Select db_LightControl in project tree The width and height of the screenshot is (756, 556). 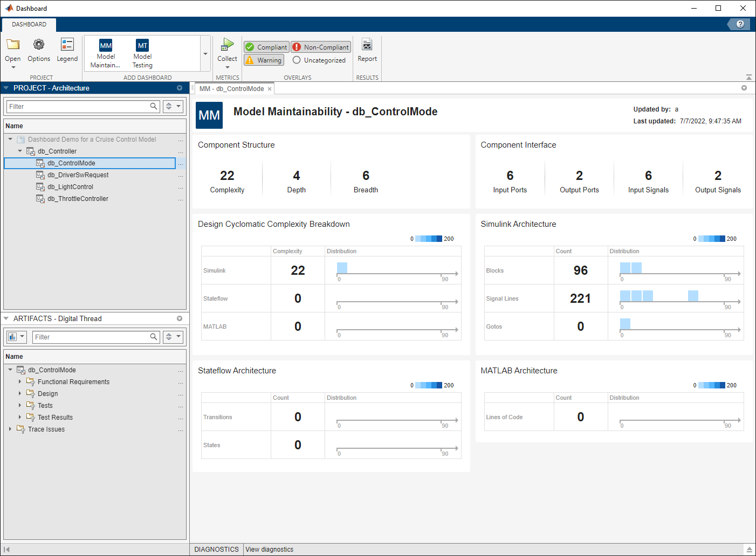[x=70, y=187]
